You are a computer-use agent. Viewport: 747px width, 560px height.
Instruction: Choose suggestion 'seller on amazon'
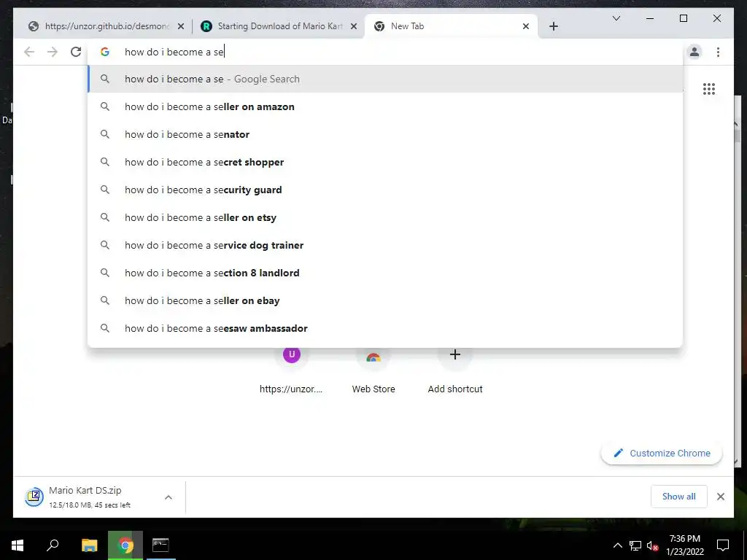coord(385,106)
